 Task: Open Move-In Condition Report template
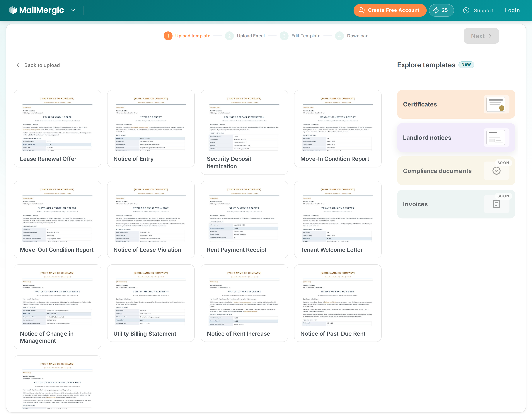338,128
